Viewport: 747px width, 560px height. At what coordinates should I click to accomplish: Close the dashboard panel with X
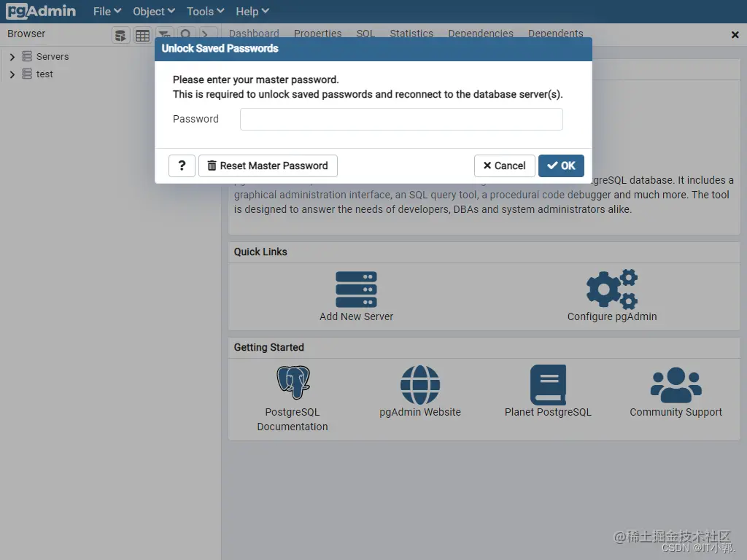pyautogui.click(x=735, y=35)
